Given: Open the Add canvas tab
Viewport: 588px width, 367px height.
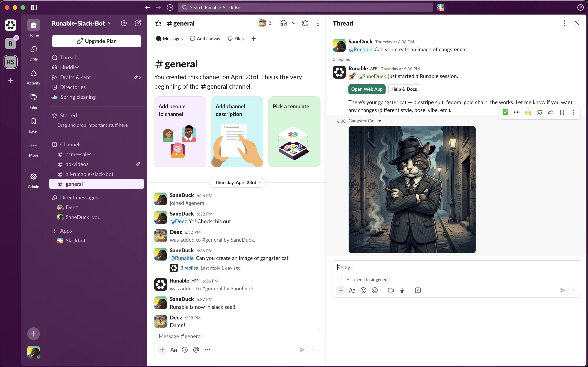Looking at the screenshot, I should click(205, 39).
